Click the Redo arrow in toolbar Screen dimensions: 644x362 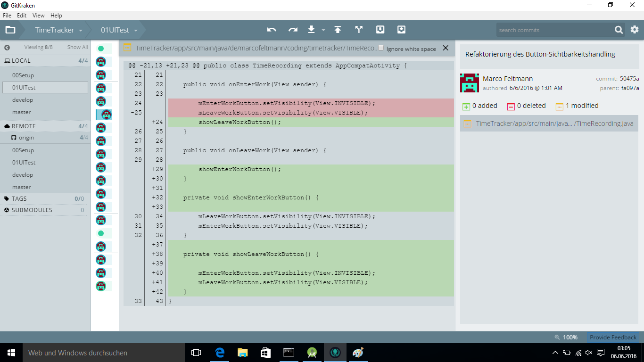[x=293, y=30]
